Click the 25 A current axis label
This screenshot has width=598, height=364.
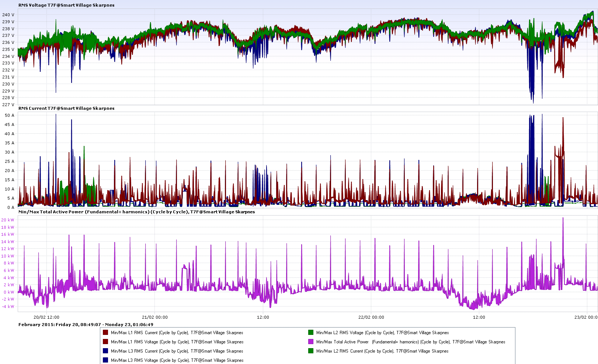pyautogui.click(x=10, y=161)
